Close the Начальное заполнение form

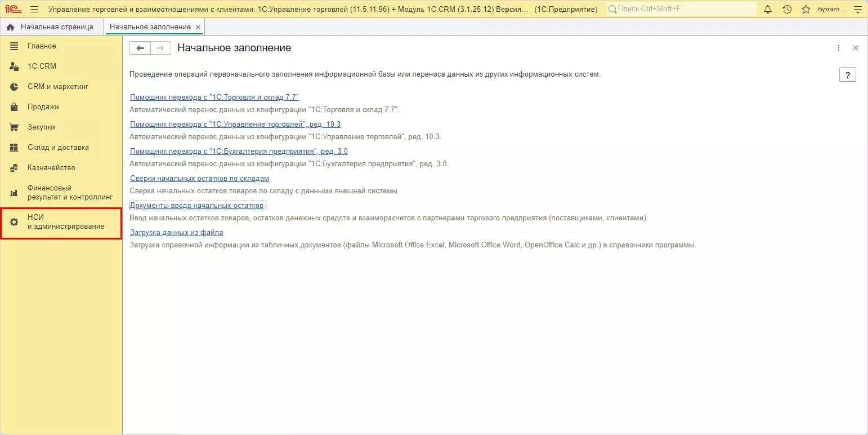(x=856, y=48)
